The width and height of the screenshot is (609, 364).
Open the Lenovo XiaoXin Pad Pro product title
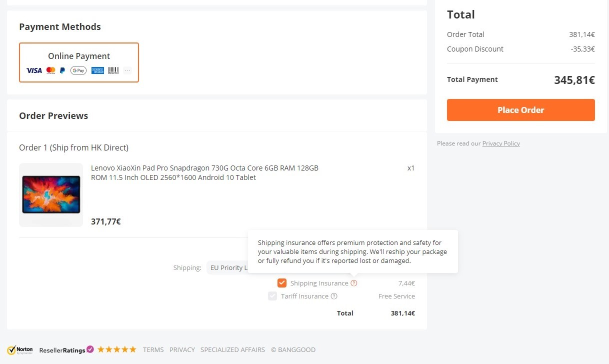204,173
